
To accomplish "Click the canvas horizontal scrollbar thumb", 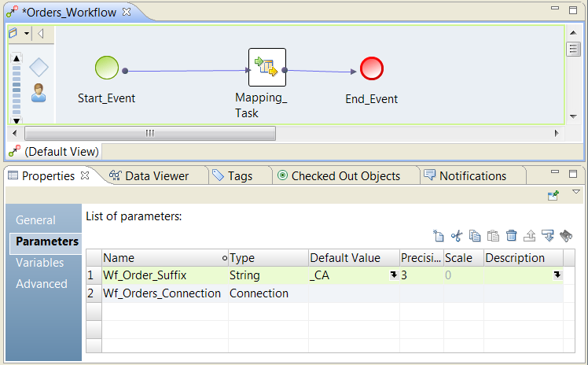I will (149, 133).
